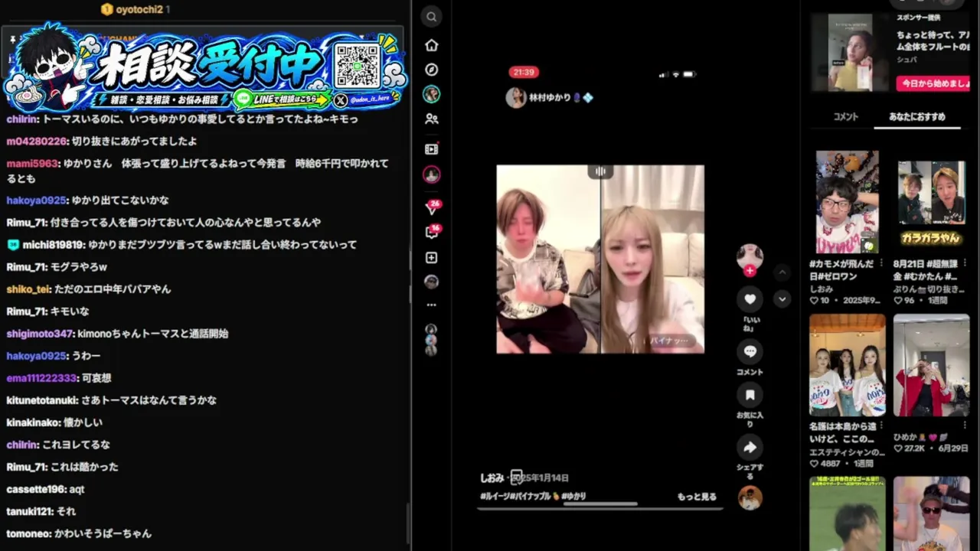Go to TikTok Home feed
Image resolution: width=980 pixels, height=551 pixels.
pos(432,45)
